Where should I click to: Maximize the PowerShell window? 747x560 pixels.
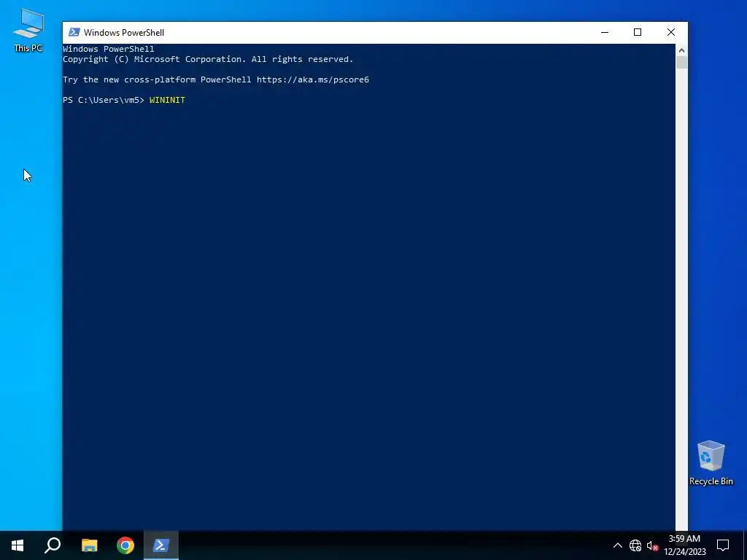click(x=638, y=32)
